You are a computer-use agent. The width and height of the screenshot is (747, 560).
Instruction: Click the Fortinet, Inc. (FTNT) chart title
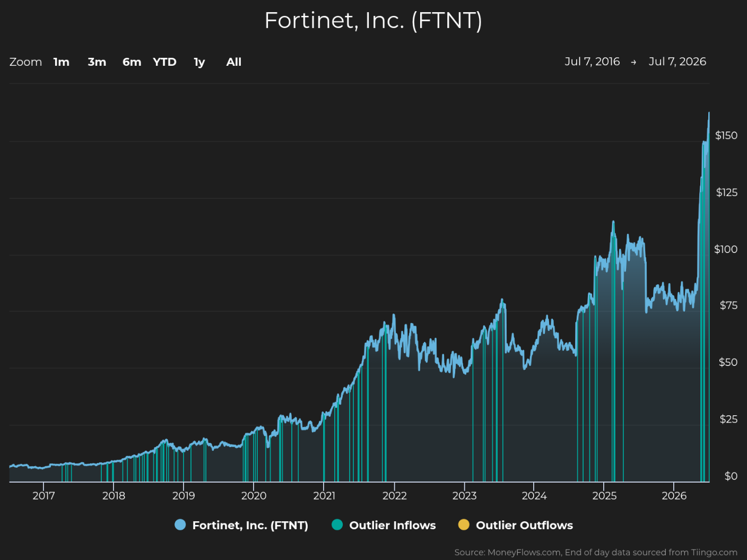point(373,21)
